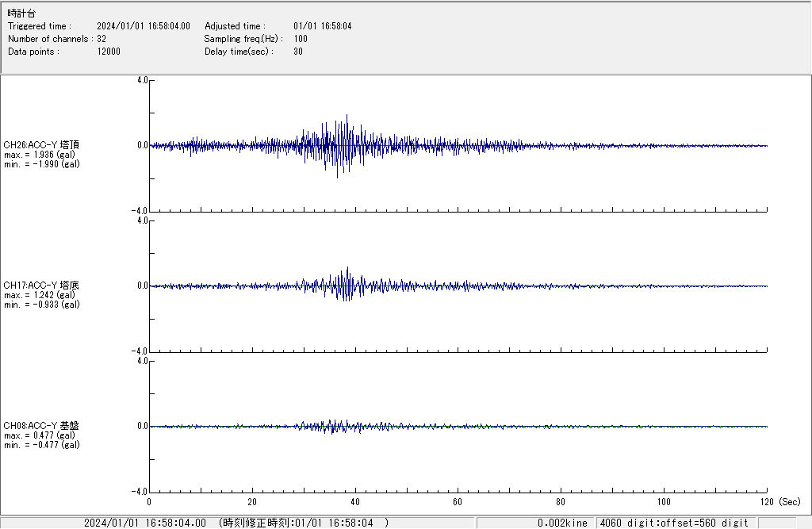
Task: Click CH26 min value -1.990 gal
Action: pyautogui.click(x=41, y=164)
